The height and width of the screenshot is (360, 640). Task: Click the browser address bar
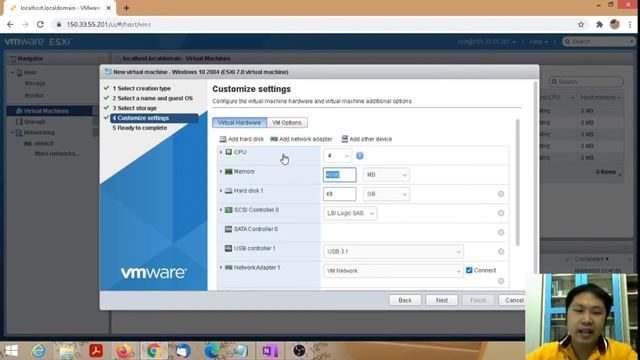click(x=314, y=24)
